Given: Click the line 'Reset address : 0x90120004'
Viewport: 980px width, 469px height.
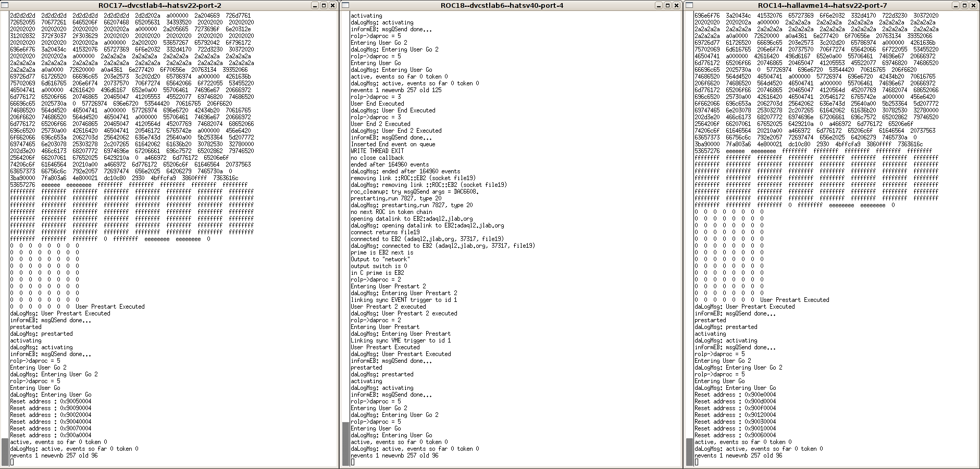Looking at the screenshot, I should coord(735,415).
